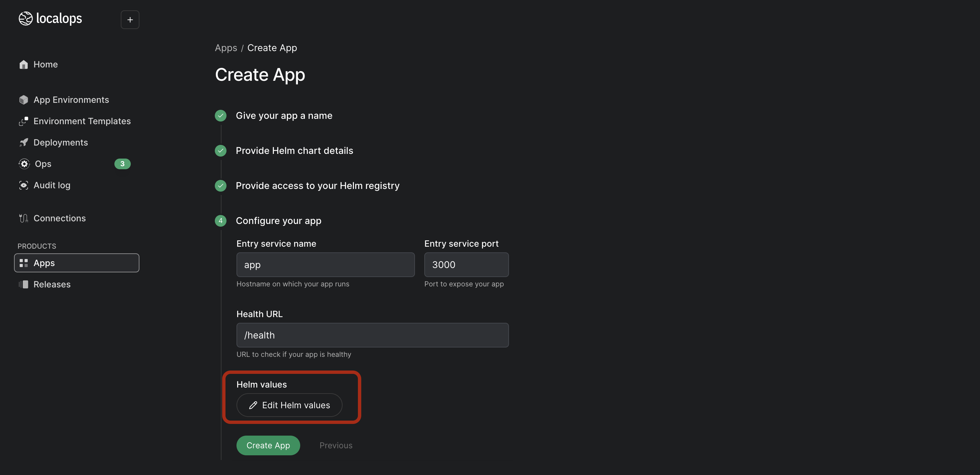980x475 pixels.
Task: Go back with the Previous button
Action: pos(336,445)
